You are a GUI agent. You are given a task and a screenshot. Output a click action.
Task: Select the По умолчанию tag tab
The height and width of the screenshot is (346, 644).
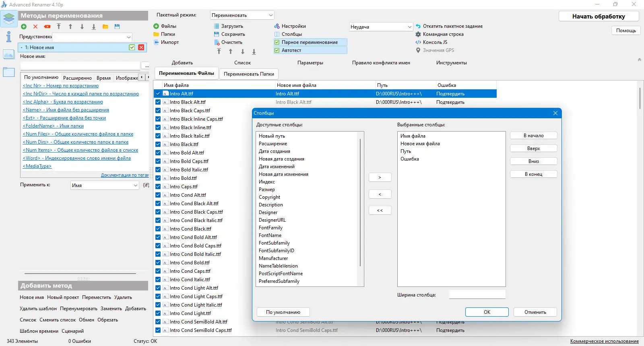coord(41,77)
